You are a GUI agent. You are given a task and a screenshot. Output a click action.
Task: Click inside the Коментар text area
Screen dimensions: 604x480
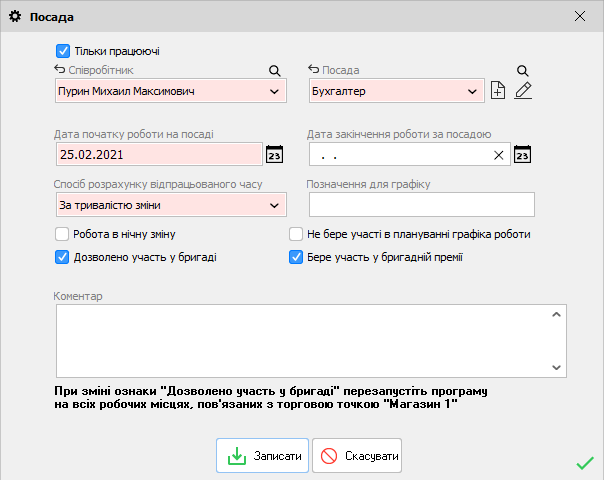coord(300,339)
